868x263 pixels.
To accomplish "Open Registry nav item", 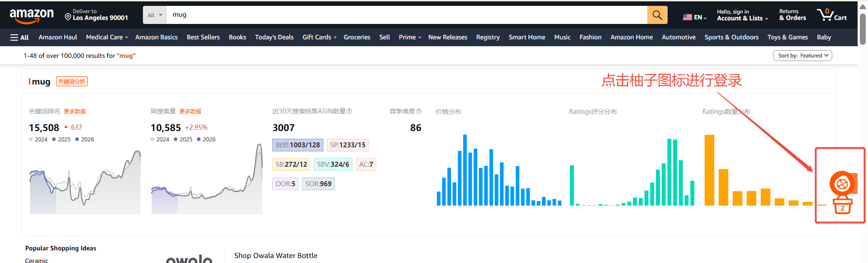I will click(x=488, y=37).
